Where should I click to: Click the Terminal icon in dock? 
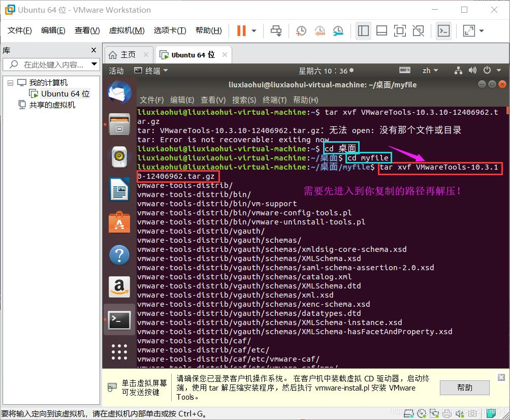(119, 320)
